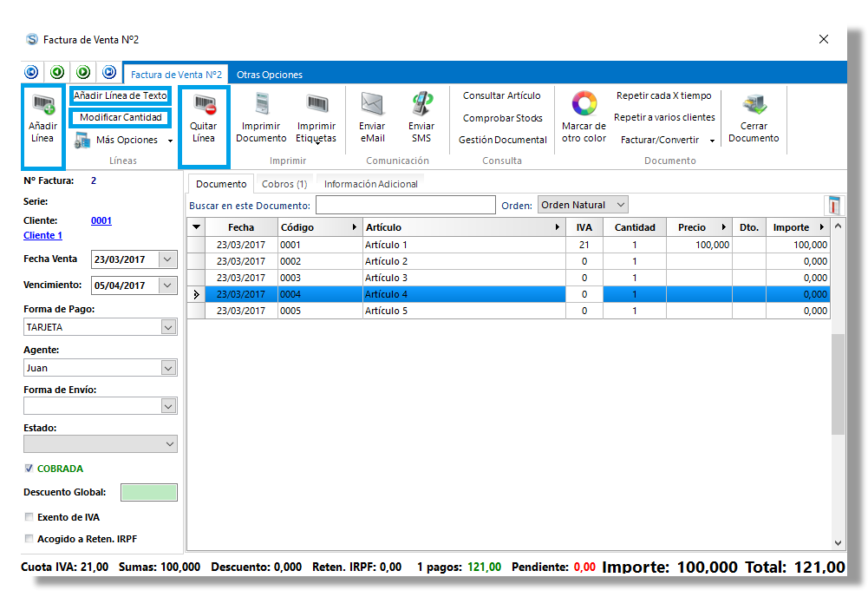Screen dimensions: 868x597
Task: Toggle the COBRADA checkbox
Action: 29,469
